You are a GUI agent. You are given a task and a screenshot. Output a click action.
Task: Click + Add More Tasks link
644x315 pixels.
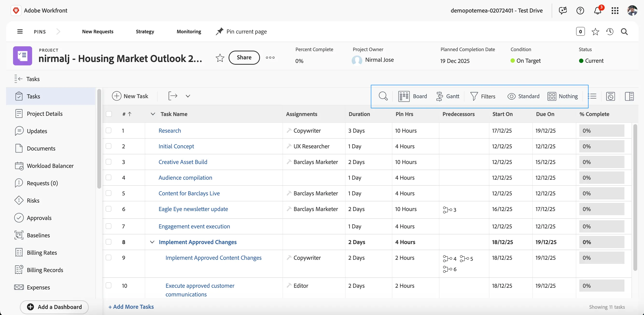click(x=131, y=307)
